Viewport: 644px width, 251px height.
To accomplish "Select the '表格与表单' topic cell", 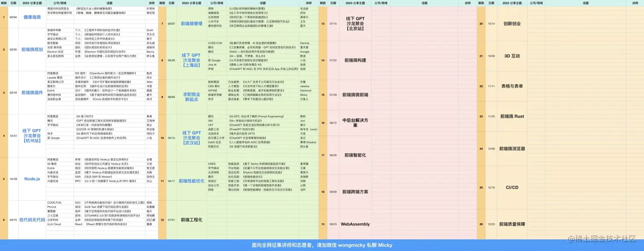I will click(x=512, y=86).
